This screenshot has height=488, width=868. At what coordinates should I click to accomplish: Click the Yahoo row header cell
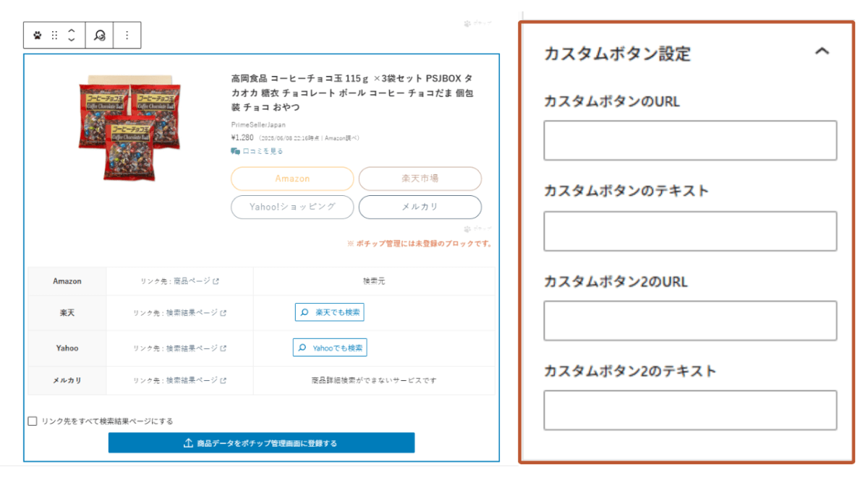pyautogui.click(x=67, y=348)
